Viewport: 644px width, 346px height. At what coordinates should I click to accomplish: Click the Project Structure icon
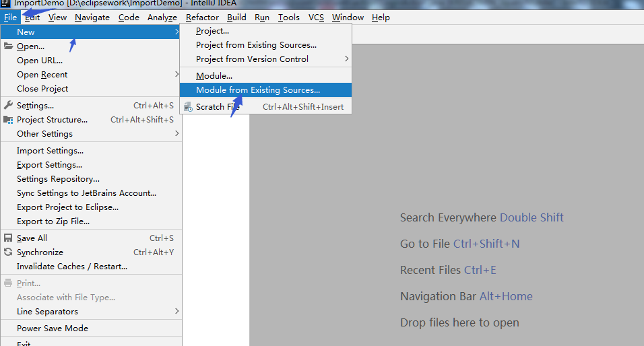(8, 119)
